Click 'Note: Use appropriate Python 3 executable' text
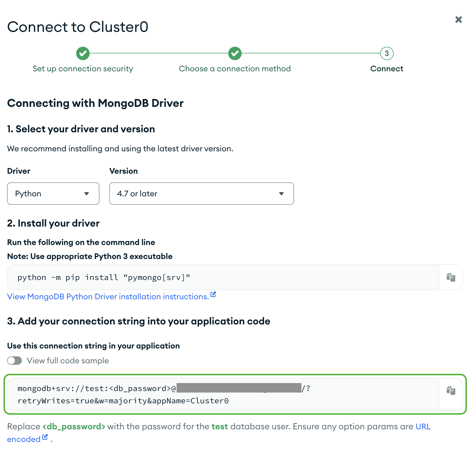The image size is (476, 452). click(x=90, y=256)
